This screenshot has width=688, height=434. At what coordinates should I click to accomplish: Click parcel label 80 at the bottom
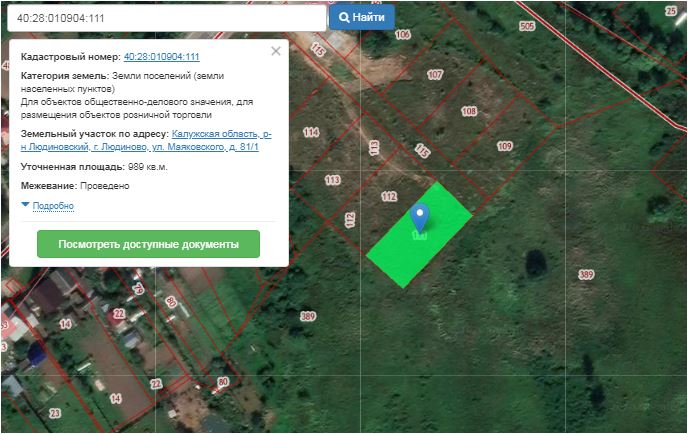[x=223, y=381]
